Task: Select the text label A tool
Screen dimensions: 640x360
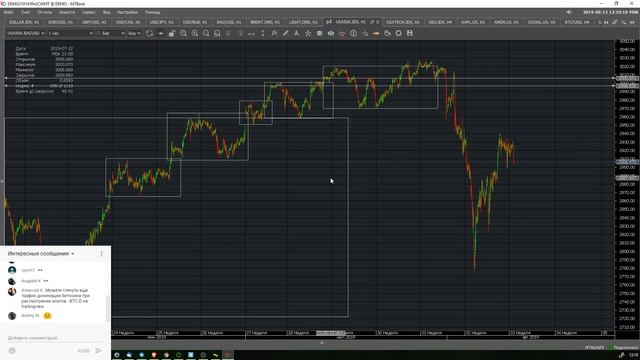Action: point(296,33)
